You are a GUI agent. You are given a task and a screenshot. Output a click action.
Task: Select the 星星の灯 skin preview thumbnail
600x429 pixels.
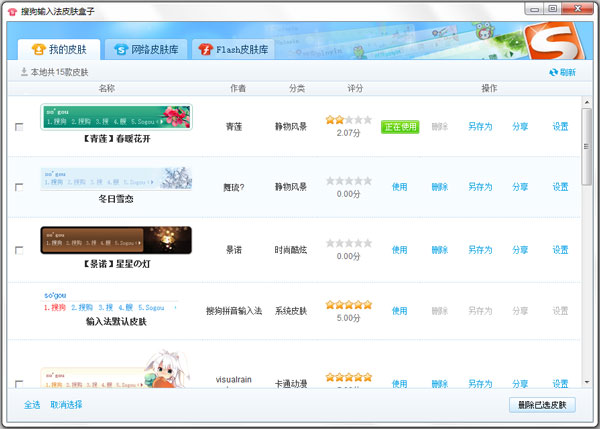coord(116,240)
